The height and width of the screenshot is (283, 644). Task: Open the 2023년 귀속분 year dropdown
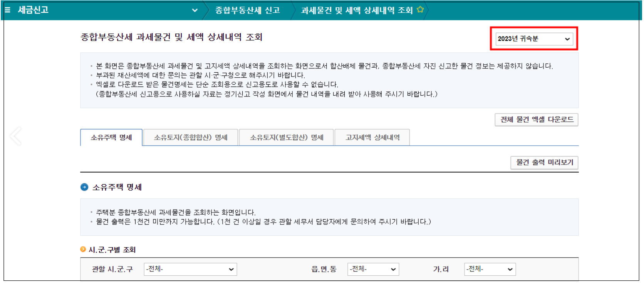pos(534,39)
